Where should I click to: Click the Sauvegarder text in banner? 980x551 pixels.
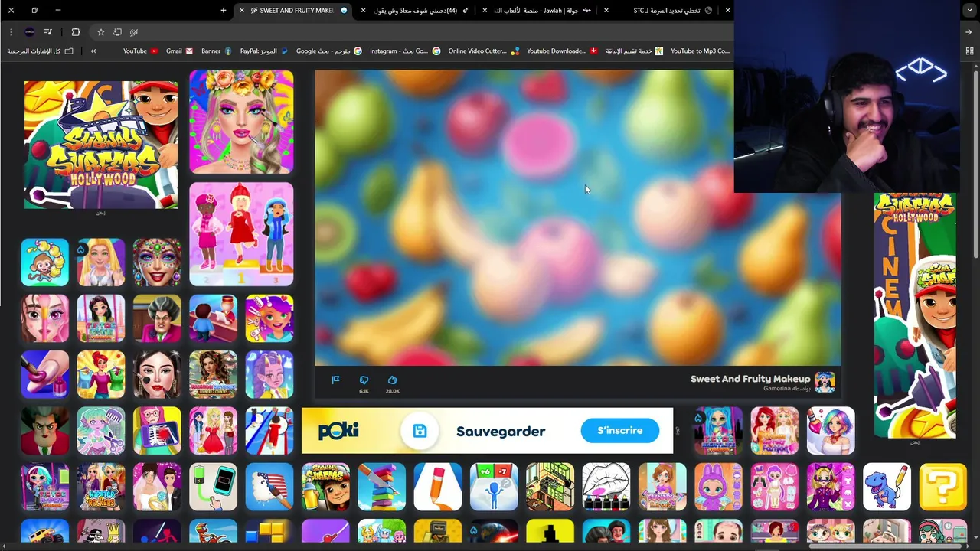pyautogui.click(x=501, y=432)
